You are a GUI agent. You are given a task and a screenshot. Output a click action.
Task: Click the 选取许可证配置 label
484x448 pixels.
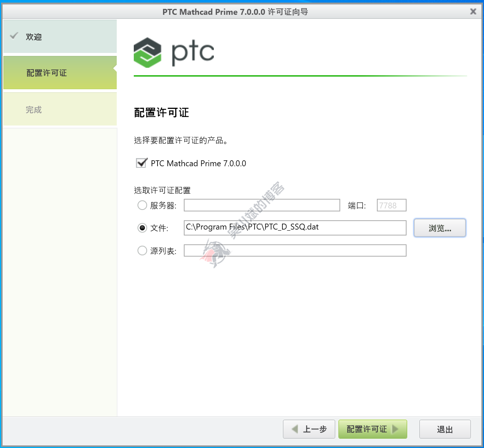[x=162, y=190]
